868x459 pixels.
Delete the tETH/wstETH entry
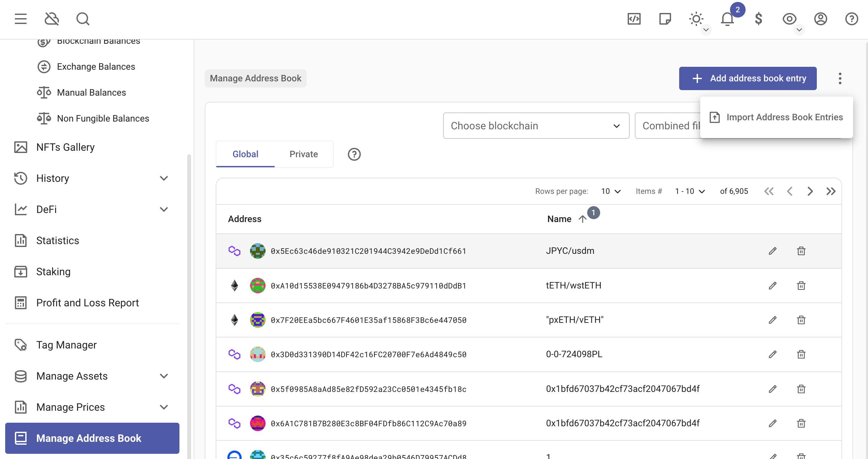pyautogui.click(x=801, y=286)
